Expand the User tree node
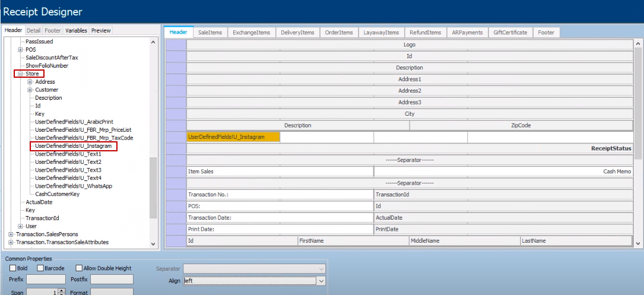The width and height of the screenshot is (644, 295). [20, 226]
